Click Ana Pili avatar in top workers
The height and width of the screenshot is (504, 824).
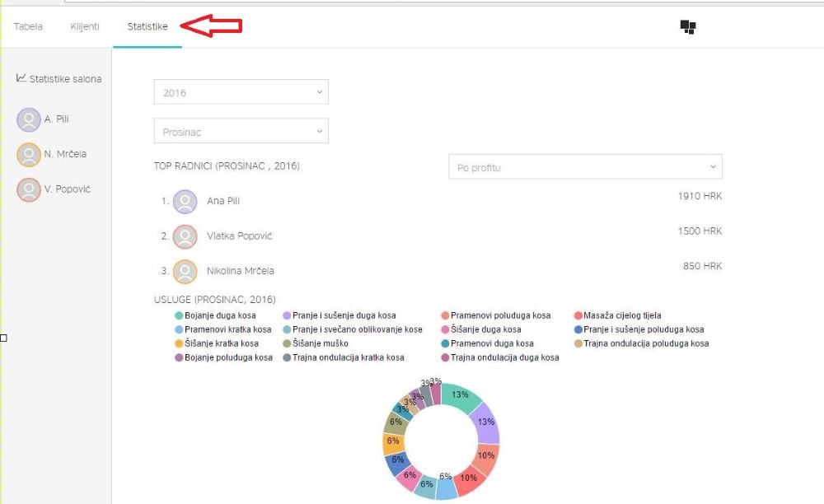[185, 202]
